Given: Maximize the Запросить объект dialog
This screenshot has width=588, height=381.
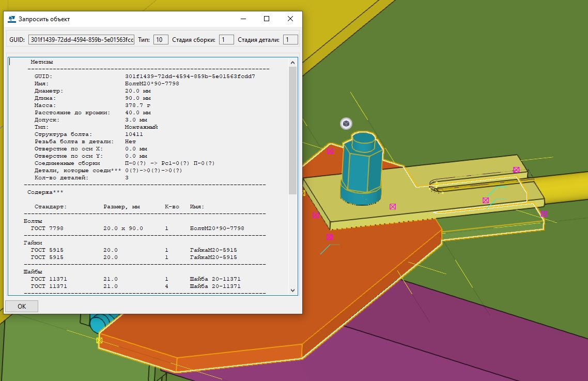Looking at the screenshot, I should click(x=267, y=19).
